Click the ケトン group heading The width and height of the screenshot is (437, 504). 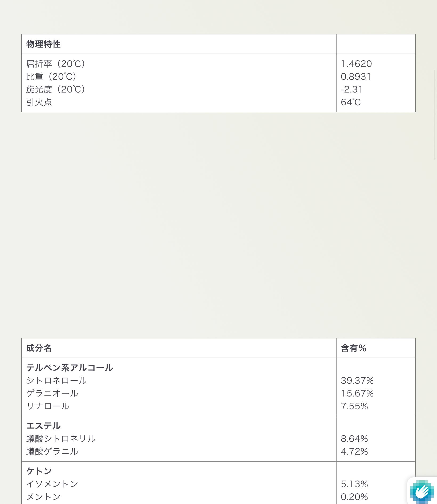(39, 471)
